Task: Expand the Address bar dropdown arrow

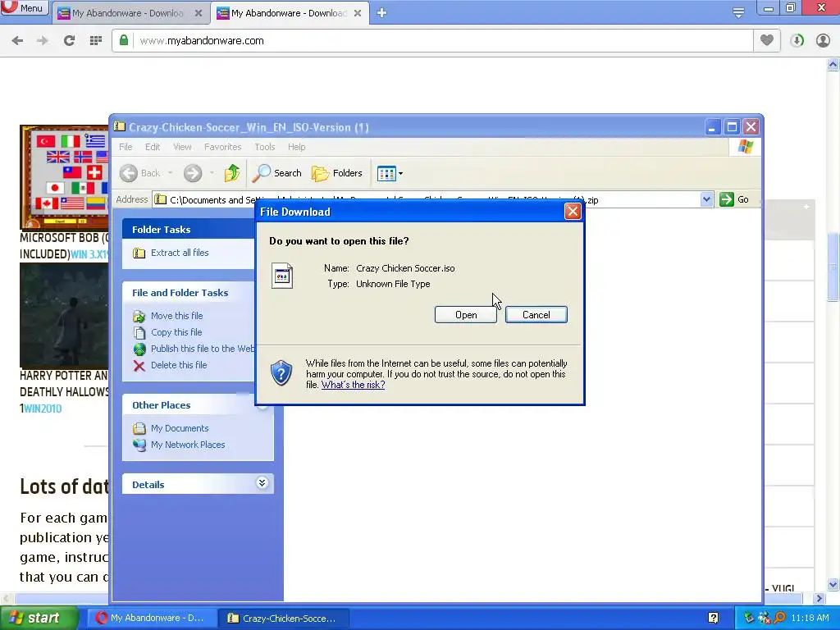Action: click(x=706, y=200)
